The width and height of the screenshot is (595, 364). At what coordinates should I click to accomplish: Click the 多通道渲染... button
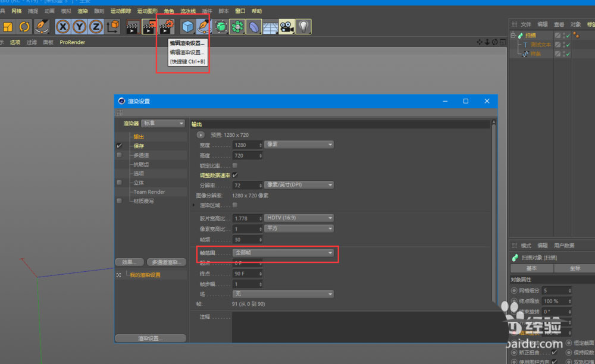coord(166,262)
